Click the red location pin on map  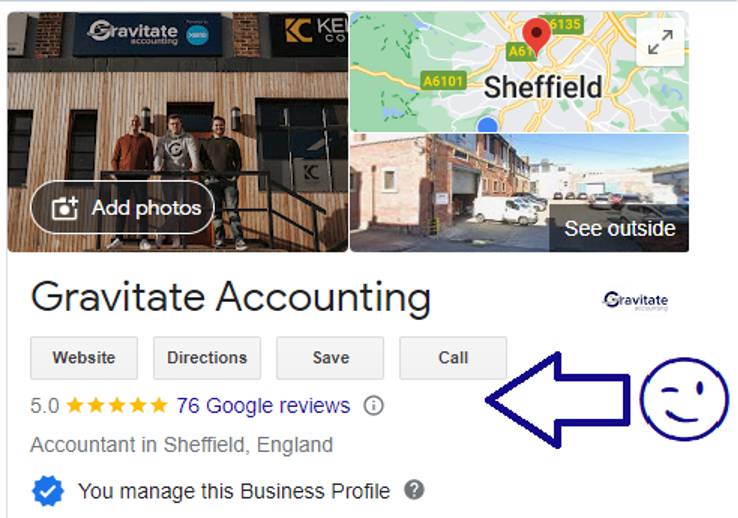(536, 37)
